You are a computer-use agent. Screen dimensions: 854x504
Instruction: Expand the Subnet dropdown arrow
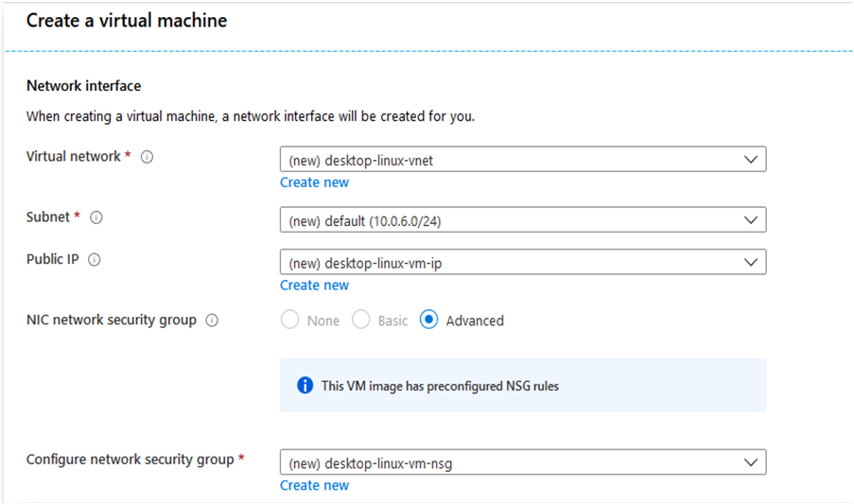pyautogui.click(x=751, y=220)
